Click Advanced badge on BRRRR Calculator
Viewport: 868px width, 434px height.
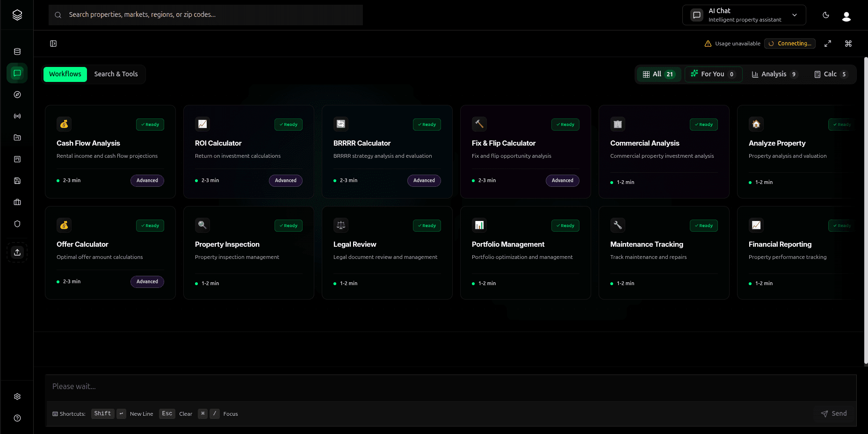[x=424, y=181]
